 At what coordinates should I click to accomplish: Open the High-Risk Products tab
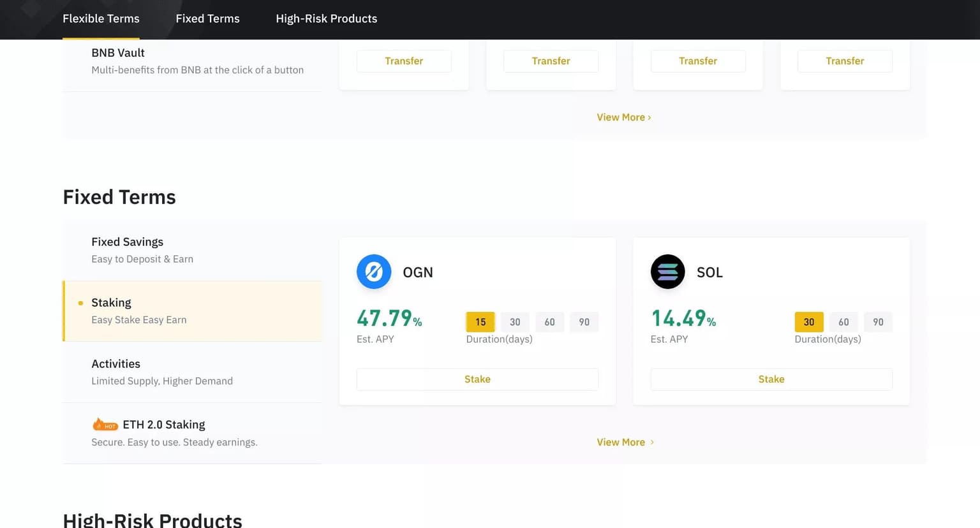click(326, 18)
